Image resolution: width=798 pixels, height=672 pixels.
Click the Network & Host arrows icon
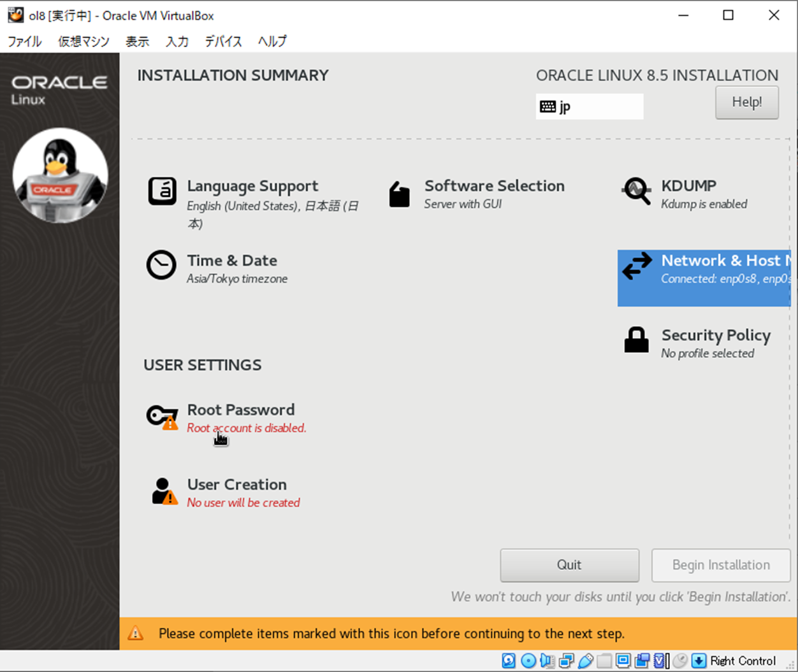pyautogui.click(x=637, y=266)
